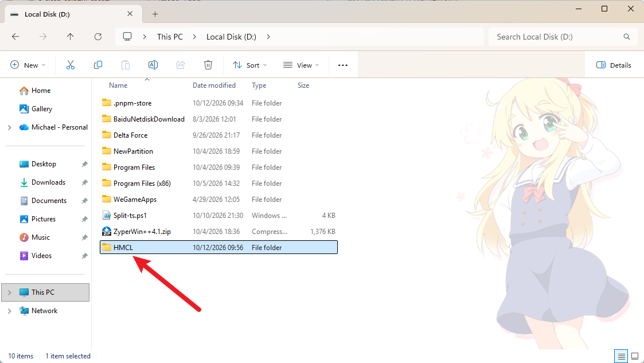The width and height of the screenshot is (644, 363).
Task: Refresh the current folder view
Action: 97,37
